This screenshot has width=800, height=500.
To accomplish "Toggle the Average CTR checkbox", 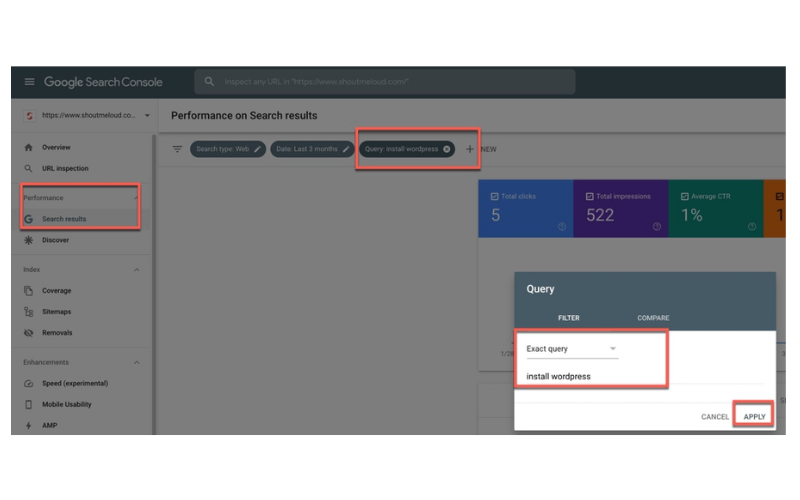I will pos(684,196).
